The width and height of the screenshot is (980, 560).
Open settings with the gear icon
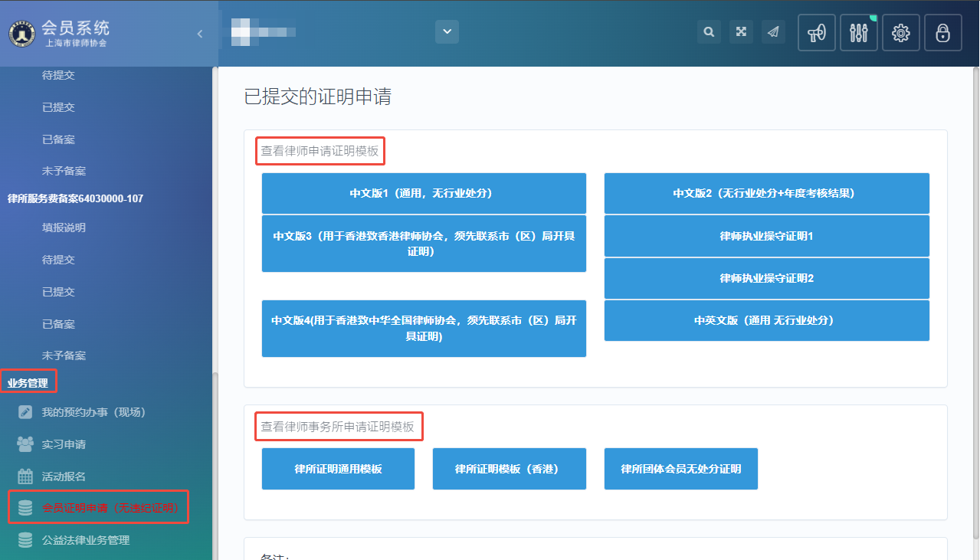901,33
